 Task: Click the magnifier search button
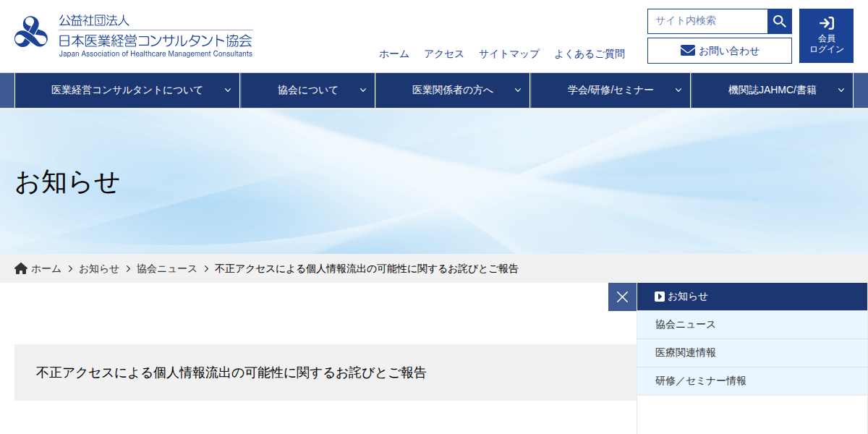click(x=780, y=21)
